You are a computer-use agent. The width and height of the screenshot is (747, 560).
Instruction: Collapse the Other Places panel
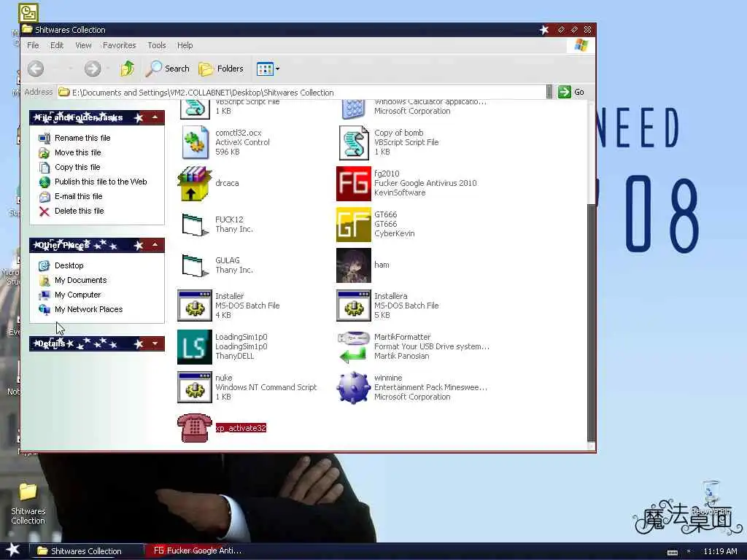155,245
